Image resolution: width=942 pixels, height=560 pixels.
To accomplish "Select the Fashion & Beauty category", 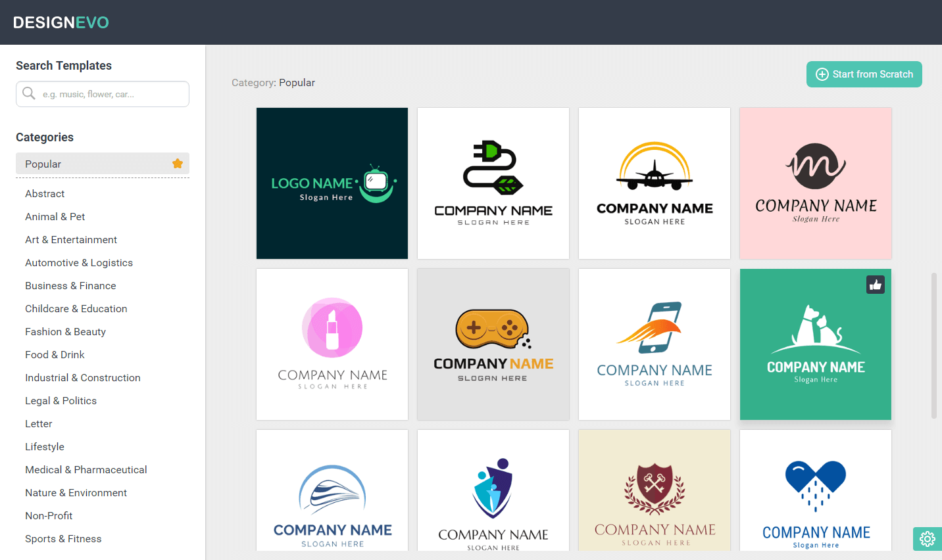I will coord(65,331).
